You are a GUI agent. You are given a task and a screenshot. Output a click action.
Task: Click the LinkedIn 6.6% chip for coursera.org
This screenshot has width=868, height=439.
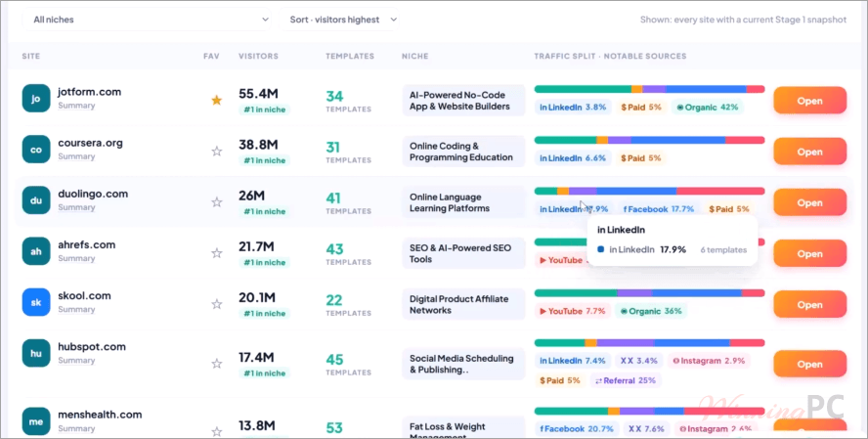point(573,158)
